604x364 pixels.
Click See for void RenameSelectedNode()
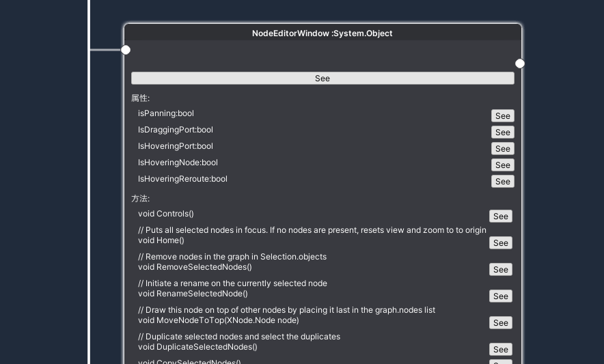501,296
